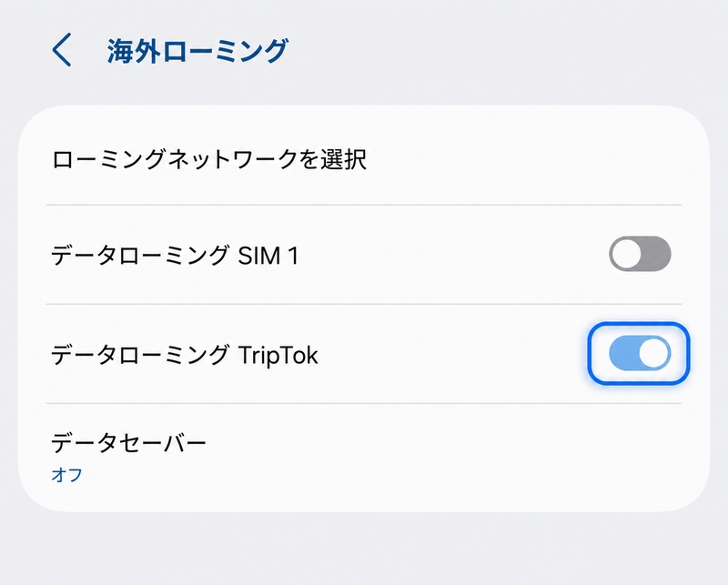Click the オフ status under データセーバー

66,475
